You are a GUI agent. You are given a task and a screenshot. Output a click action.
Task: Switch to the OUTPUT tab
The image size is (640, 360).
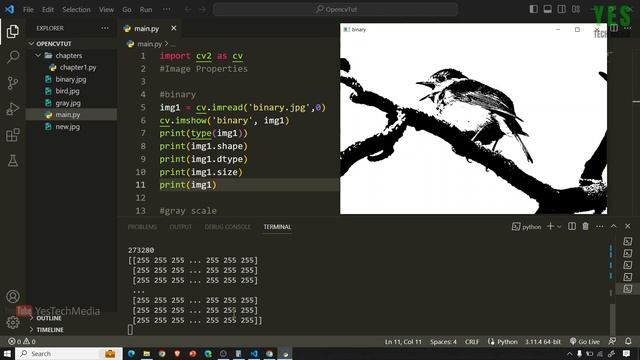tap(180, 227)
